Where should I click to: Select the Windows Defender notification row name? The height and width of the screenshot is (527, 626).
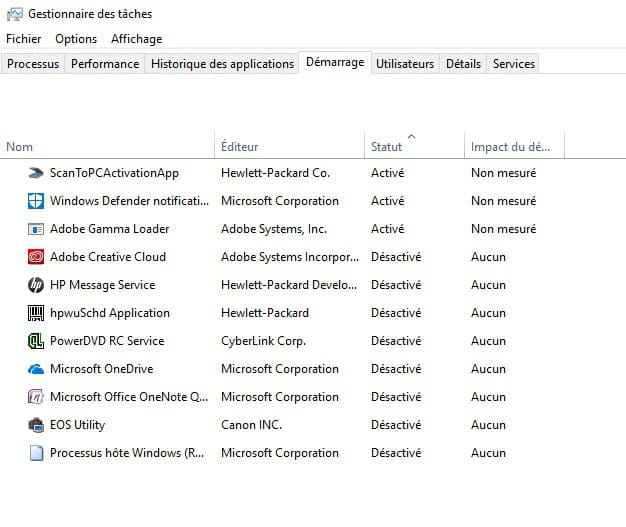[129, 201]
